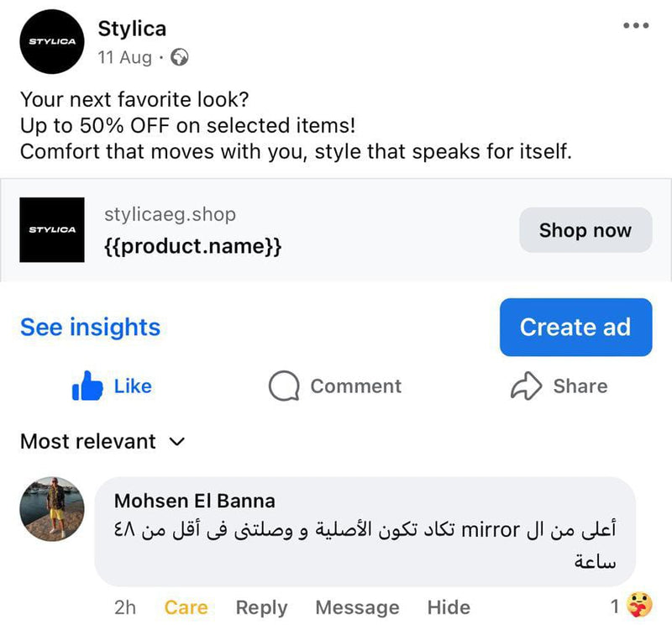Message the commenter Mohsen El Banna
The height and width of the screenshot is (625, 672).
357,607
